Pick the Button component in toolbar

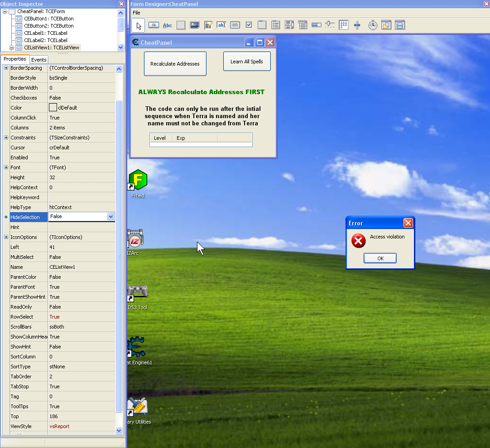tap(154, 25)
